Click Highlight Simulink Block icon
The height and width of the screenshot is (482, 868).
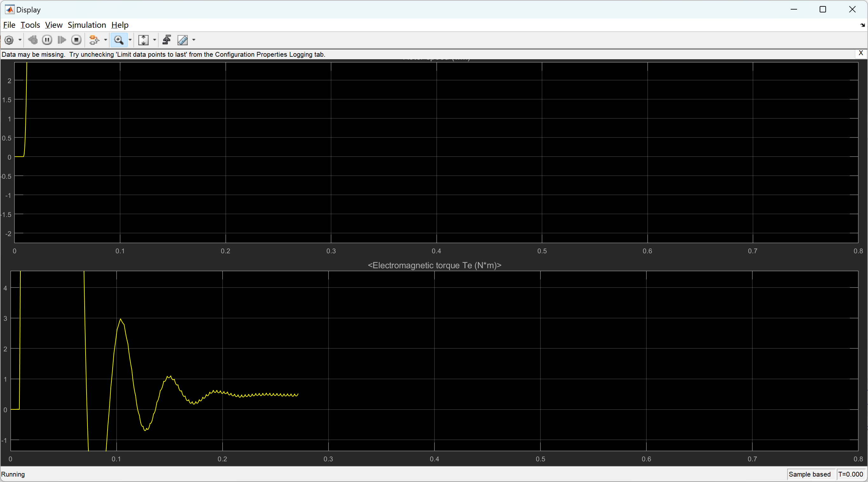94,40
